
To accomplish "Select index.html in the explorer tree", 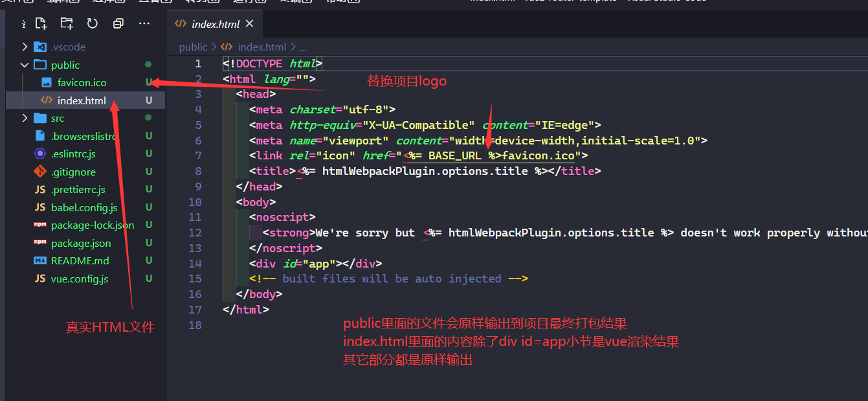I will point(82,100).
